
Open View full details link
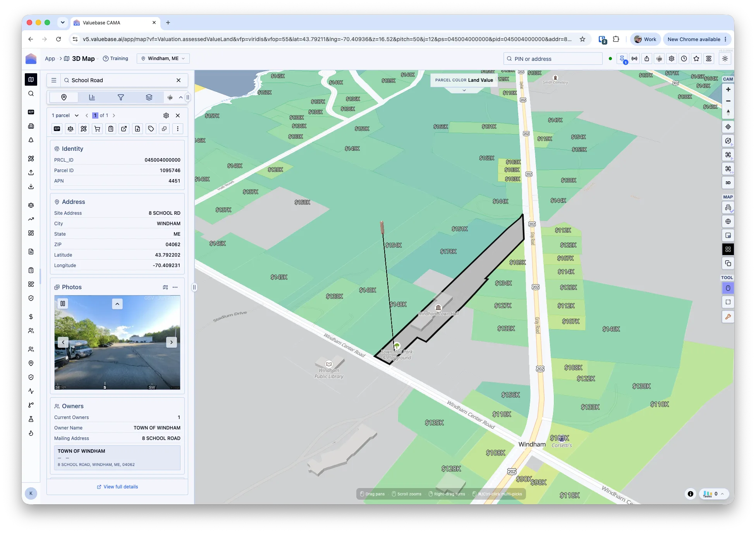coord(117,487)
